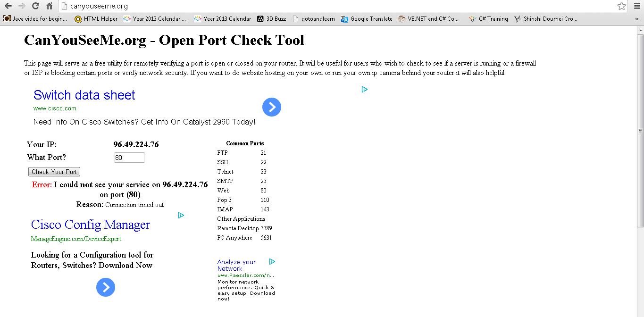Click ManageEngine.com/DeviceExpert ad URL
644x317 pixels.
click(x=76, y=239)
